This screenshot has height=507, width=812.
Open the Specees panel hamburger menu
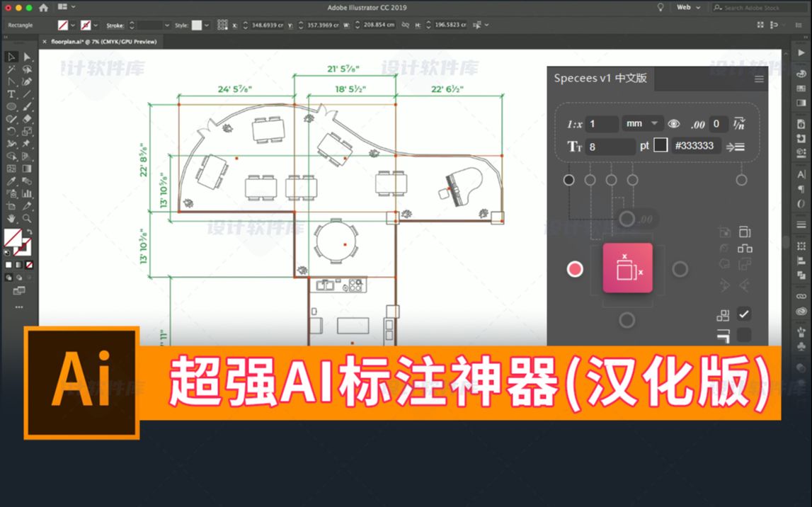tap(759, 79)
